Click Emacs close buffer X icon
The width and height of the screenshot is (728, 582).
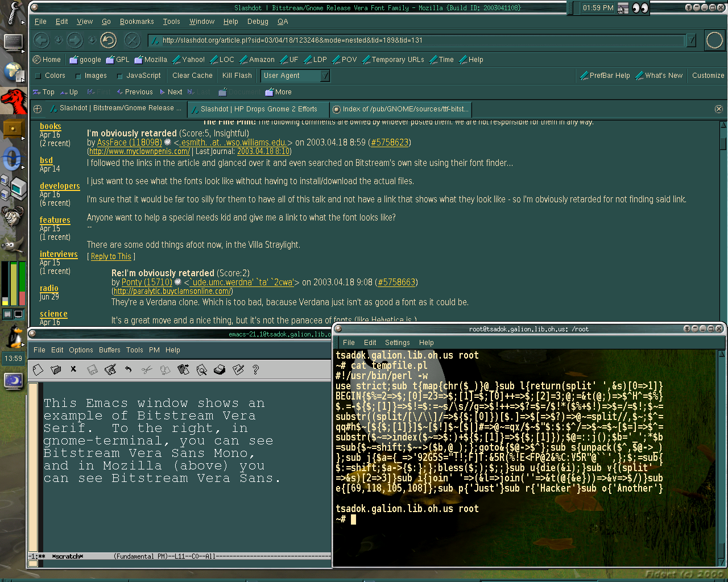point(73,369)
